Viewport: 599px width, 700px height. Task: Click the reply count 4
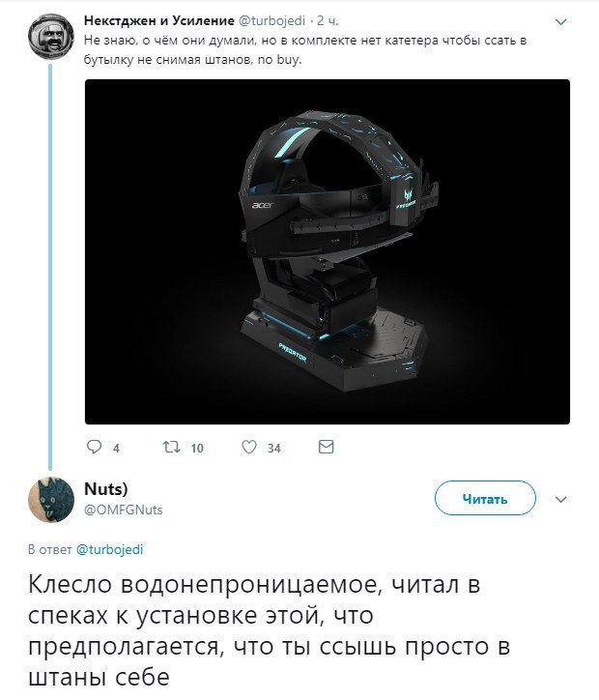click(116, 449)
